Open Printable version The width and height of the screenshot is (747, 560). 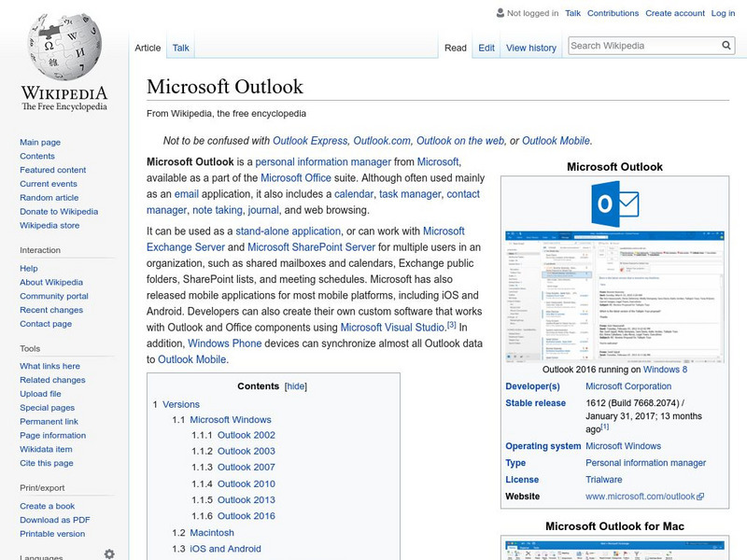[52, 533]
